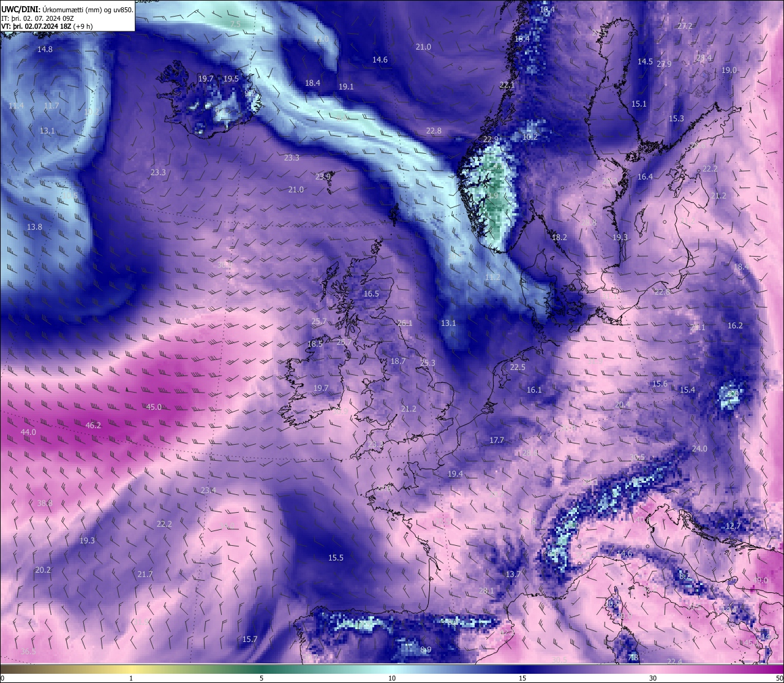The width and height of the screenshot is (784, 683).
Task: Click the 24.0 value in eastern Europe
Action: 699,448
